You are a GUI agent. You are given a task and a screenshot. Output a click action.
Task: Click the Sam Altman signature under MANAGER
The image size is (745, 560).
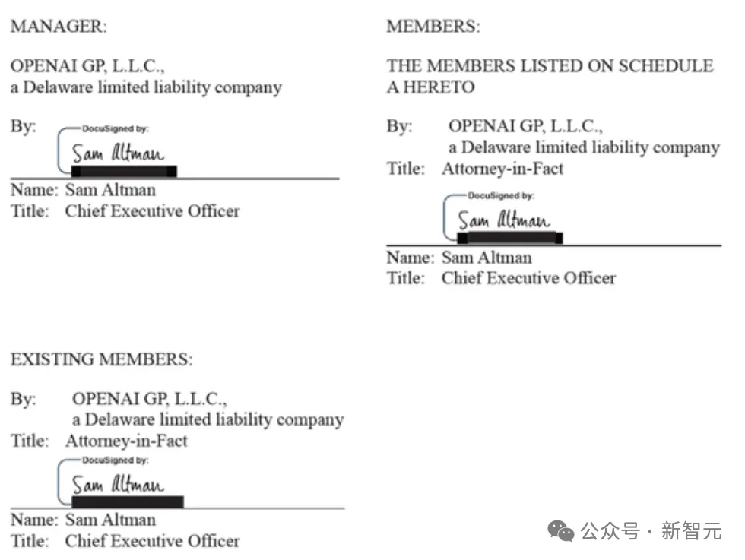[118, 153]
